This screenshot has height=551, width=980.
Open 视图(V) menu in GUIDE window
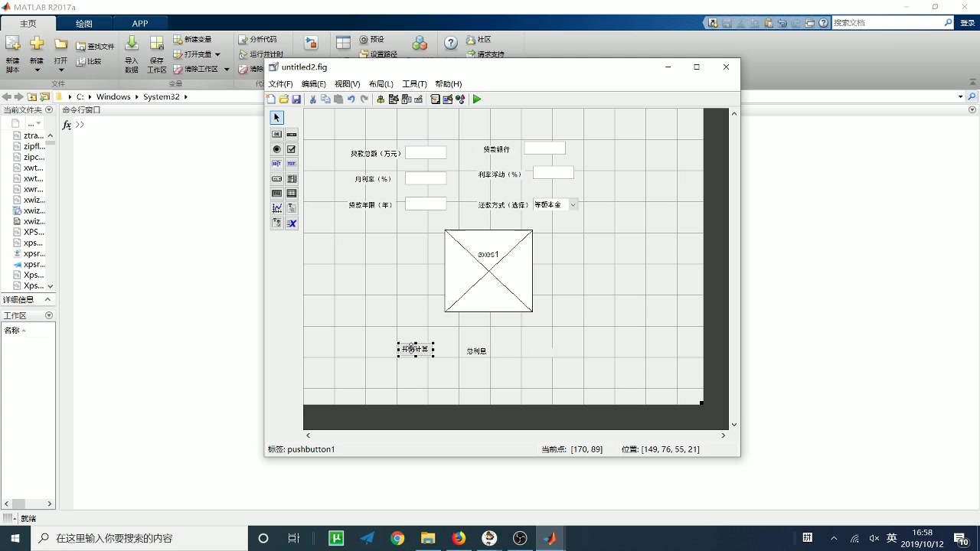(347, 84)
